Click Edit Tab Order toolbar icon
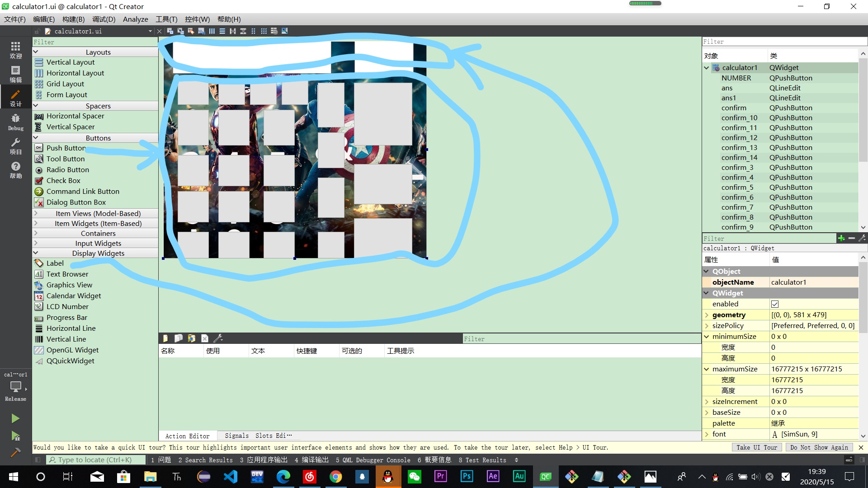Screen dimensions: 868x488 (201, 31)
